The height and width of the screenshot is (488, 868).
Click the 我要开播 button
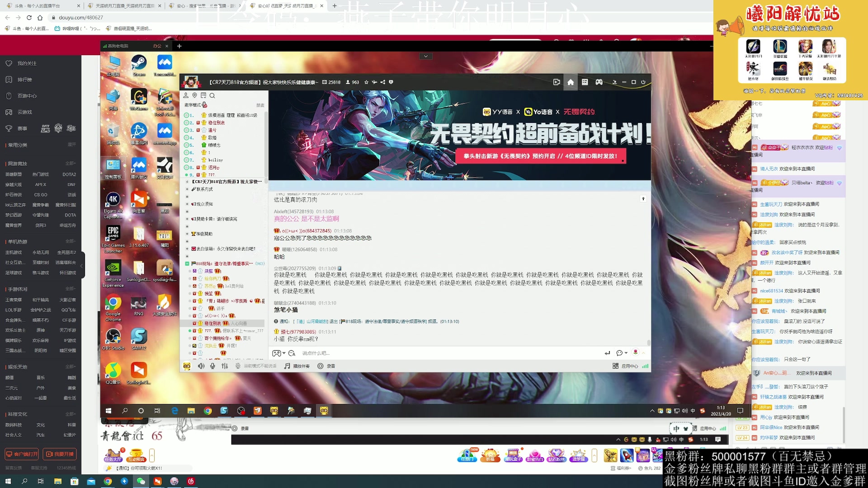(60, 454)
